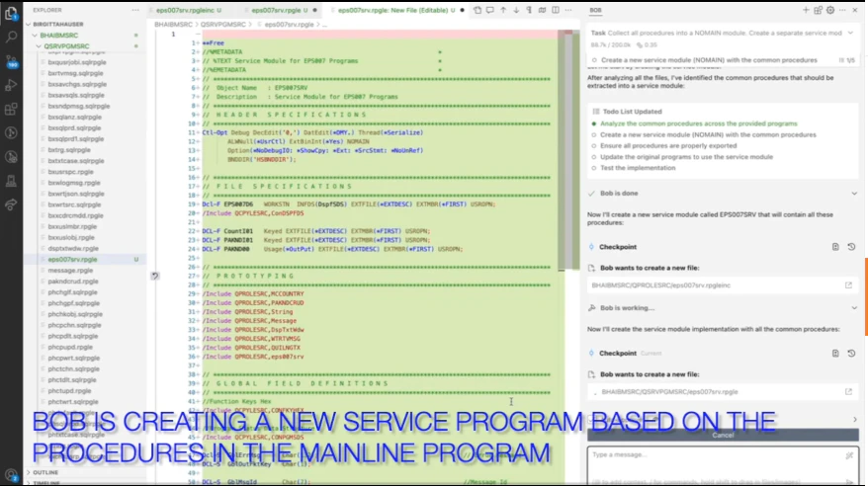Open bxusrspc.rpgle in file tree
The width and height of the screenshot is (868, 486).
point(70,172)
